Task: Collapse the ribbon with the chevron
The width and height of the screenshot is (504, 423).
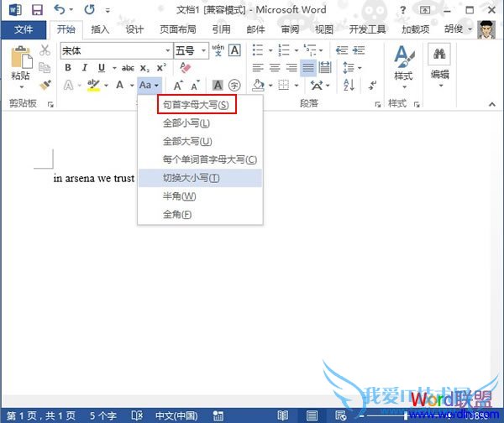Action: click(x=491, y=104)
